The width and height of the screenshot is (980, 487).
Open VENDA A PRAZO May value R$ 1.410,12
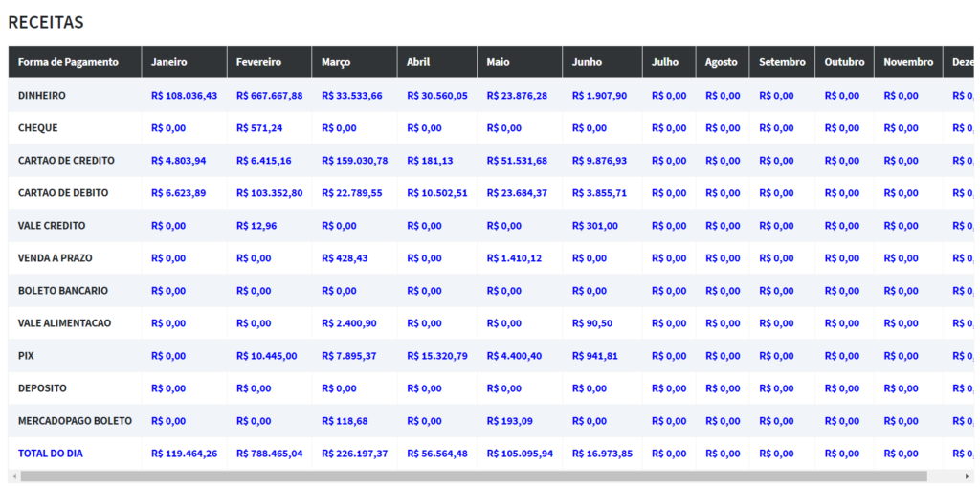click(514, 258)
